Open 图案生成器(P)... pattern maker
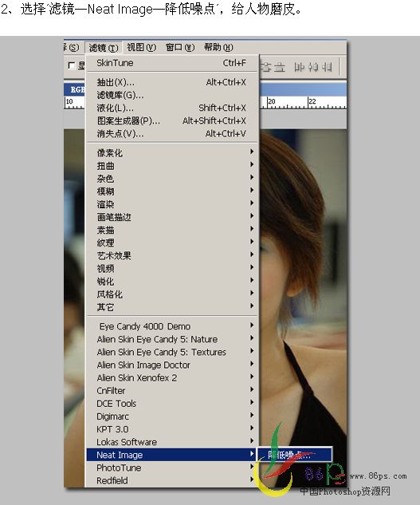420x505 pixels. (171, 120)
